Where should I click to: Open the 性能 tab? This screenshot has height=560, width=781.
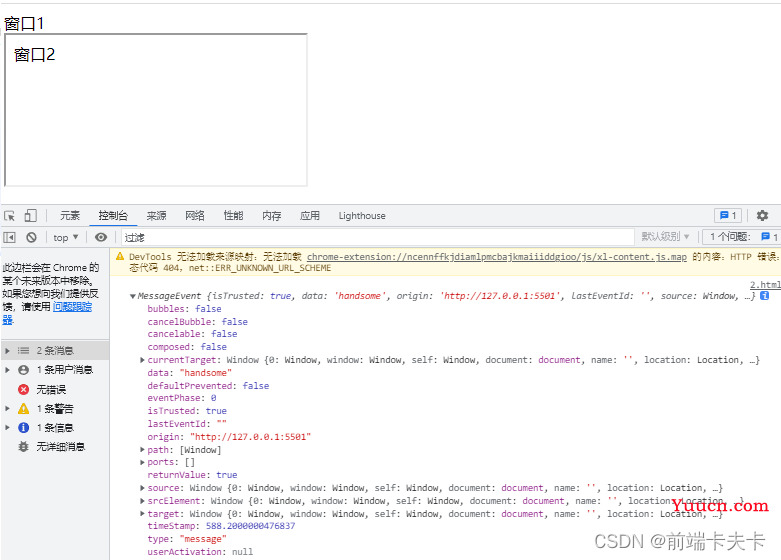233,215
